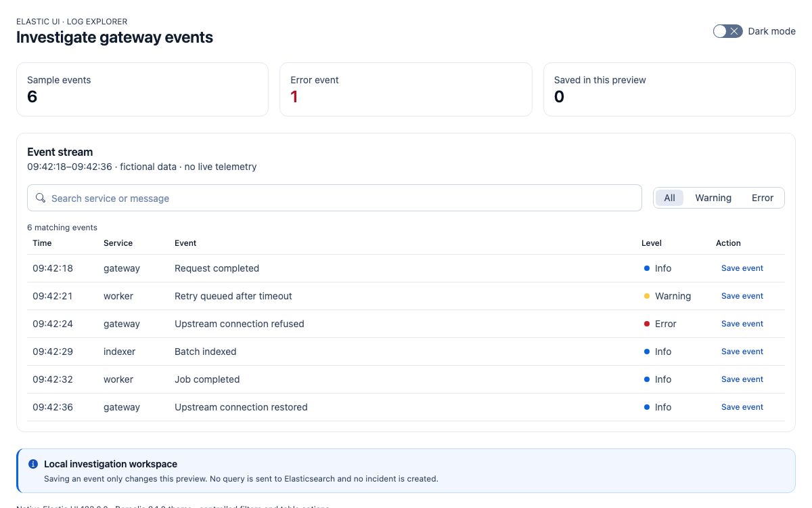Focus the Search service or message field
This screenshot has height=508, width=812.
334,198
